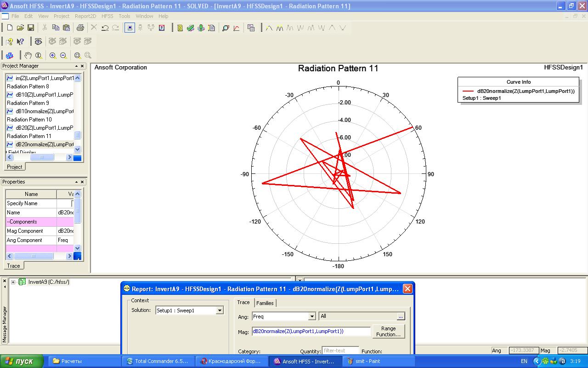Click the Range Function button

pos(388,331)
